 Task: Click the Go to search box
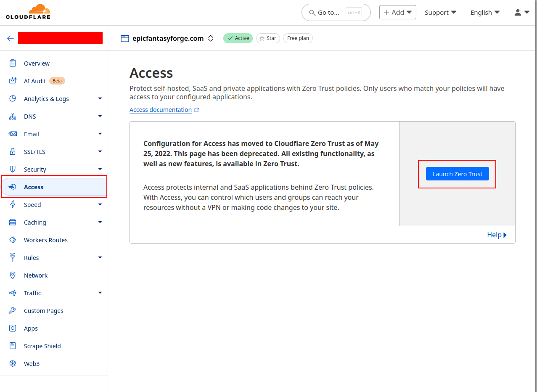pyautogui.click(x=336, y=13)
